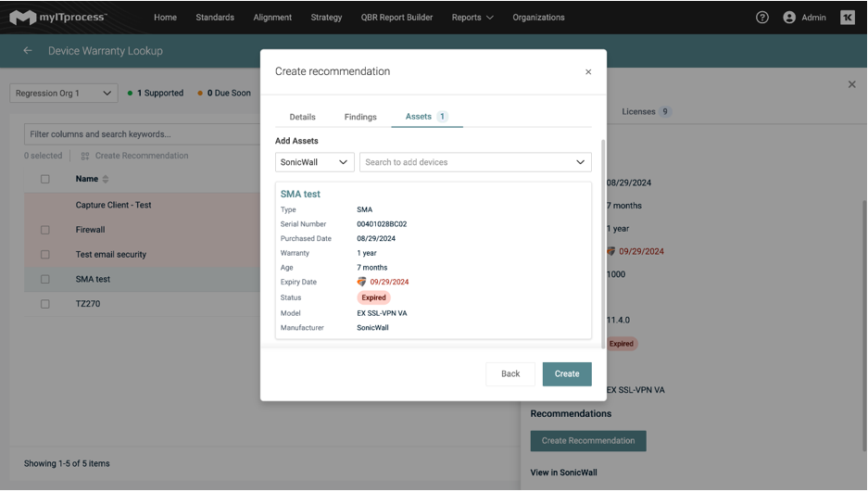The height and width of the screenshot is (492, 868).
Task: Close the Create recommendation dialog
Action: (x=588, y=72)
